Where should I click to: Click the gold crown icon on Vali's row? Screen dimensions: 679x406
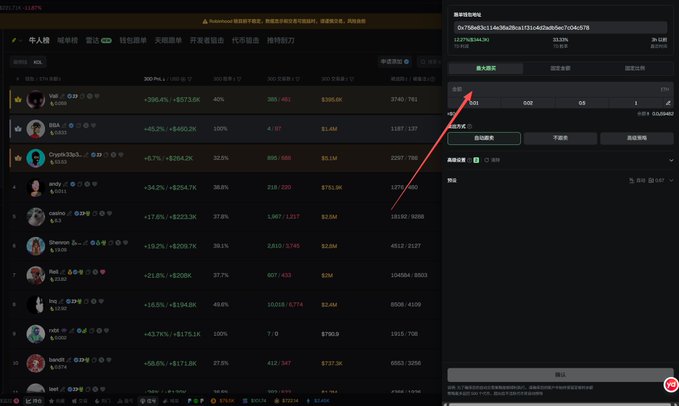[x=18, y=100]
